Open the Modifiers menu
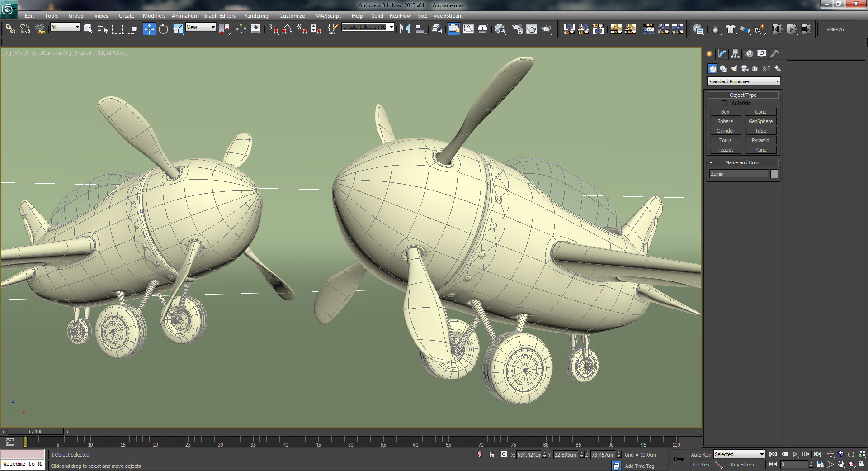Viewport: 868px width, 471px height. 154,16
